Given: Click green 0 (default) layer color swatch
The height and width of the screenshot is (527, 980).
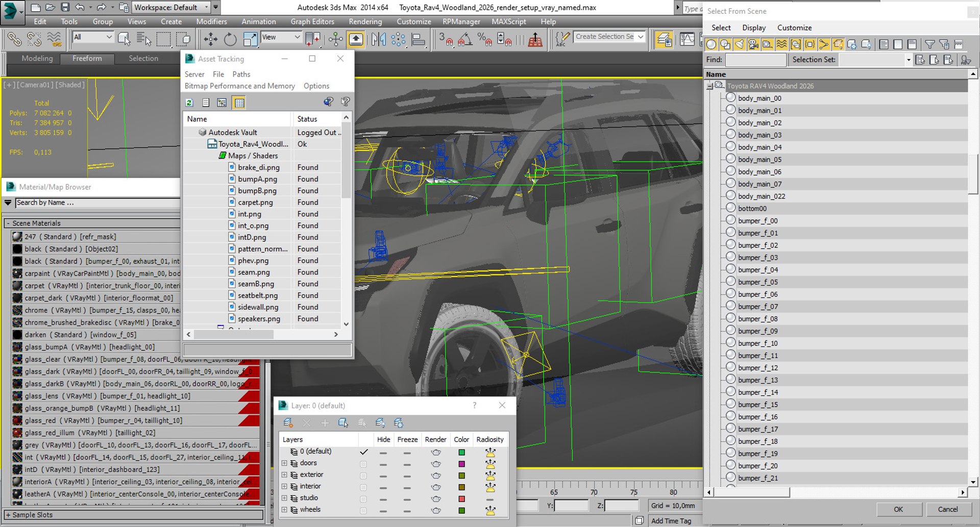Looking at the screenshot, I should click(461, 453).
